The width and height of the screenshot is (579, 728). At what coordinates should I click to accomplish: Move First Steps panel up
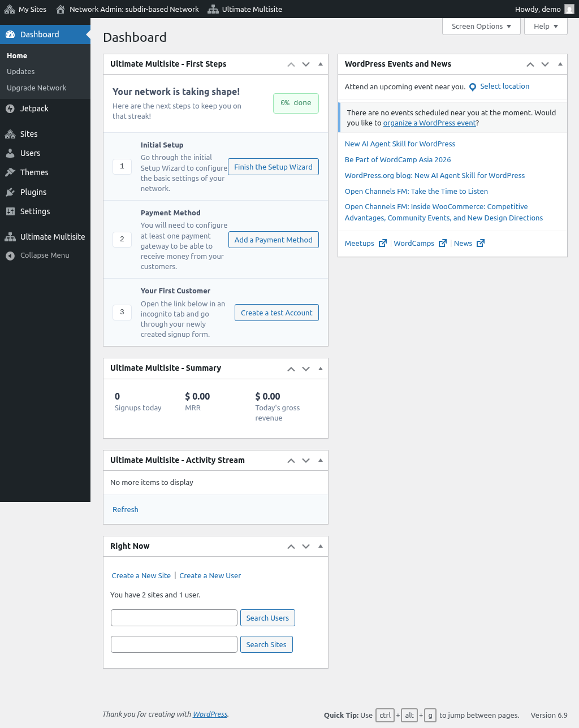(291, 64)
